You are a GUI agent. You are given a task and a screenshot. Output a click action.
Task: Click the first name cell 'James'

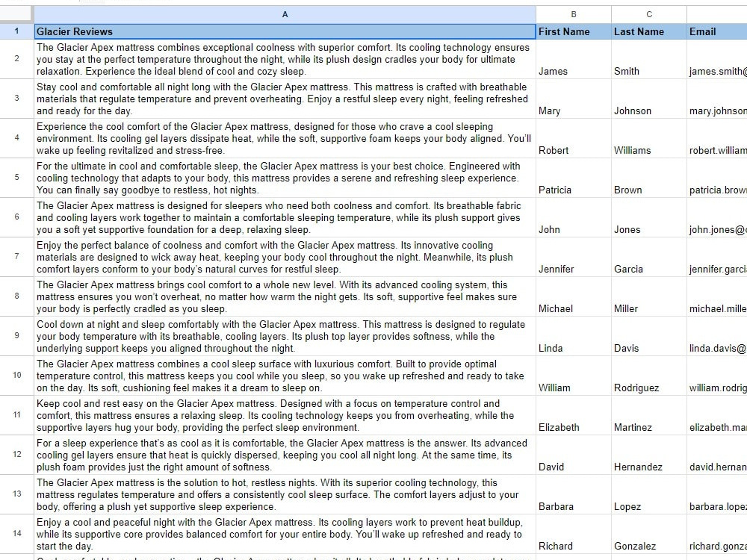pos(574,59)
